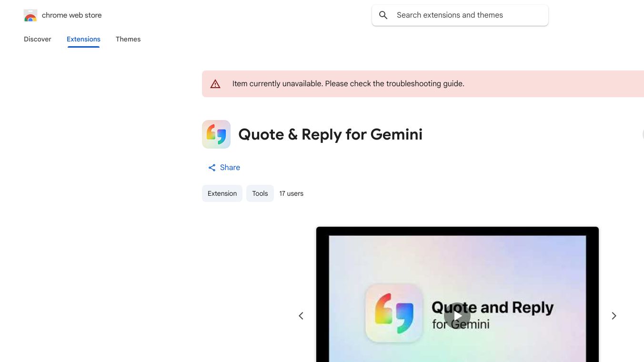The height and width of the screenshot is (362, 644).
Task: Collapse the carousel by clicking the left chevron
Action: pos(301,315)
